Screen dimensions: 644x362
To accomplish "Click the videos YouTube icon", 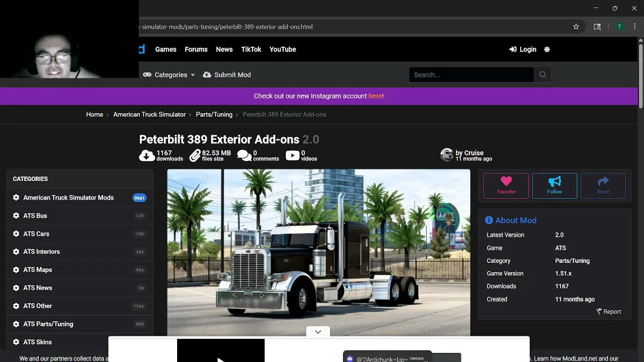I will tap(293, 155).
